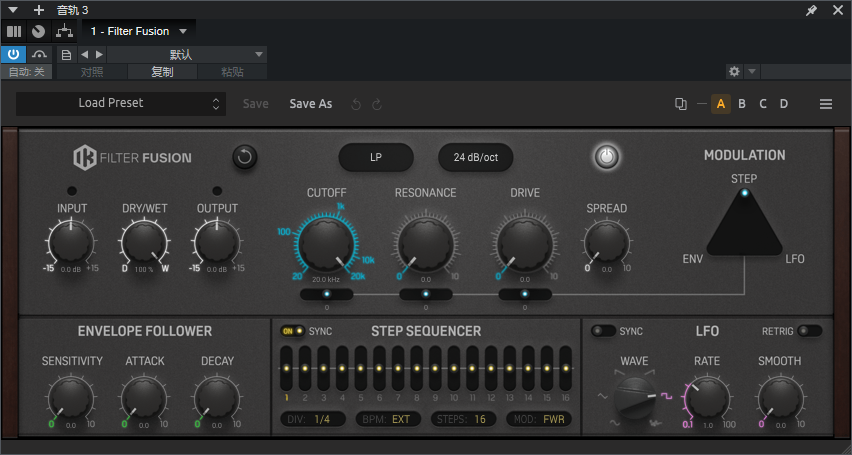Select preset slot B

coord(742,104)
